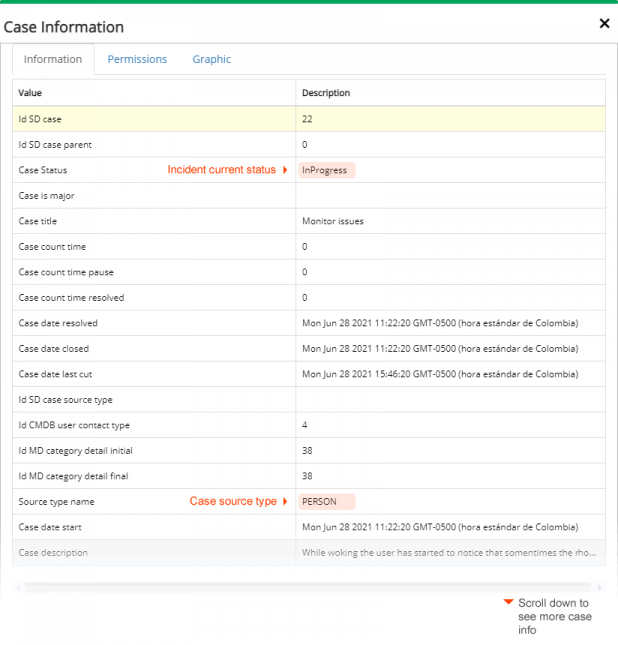
Task: Click the Case date last cut label
Action: pos(55,374)
